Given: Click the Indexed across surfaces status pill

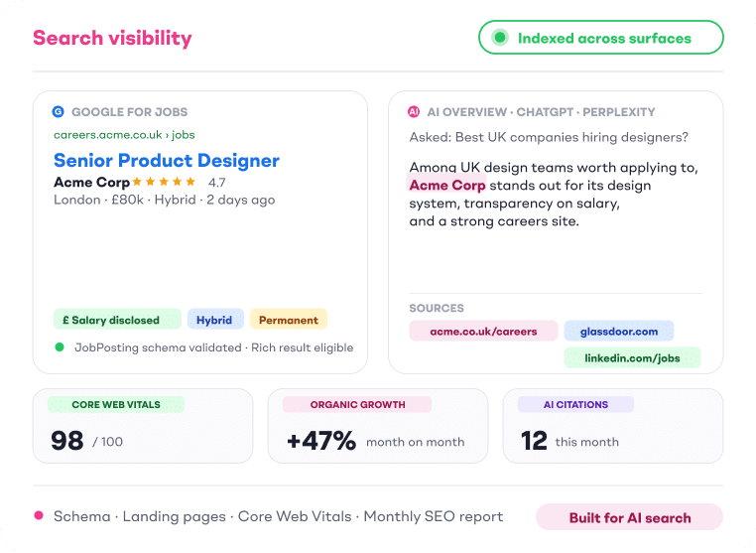Looking at the screenshot, I should (601, 37).
